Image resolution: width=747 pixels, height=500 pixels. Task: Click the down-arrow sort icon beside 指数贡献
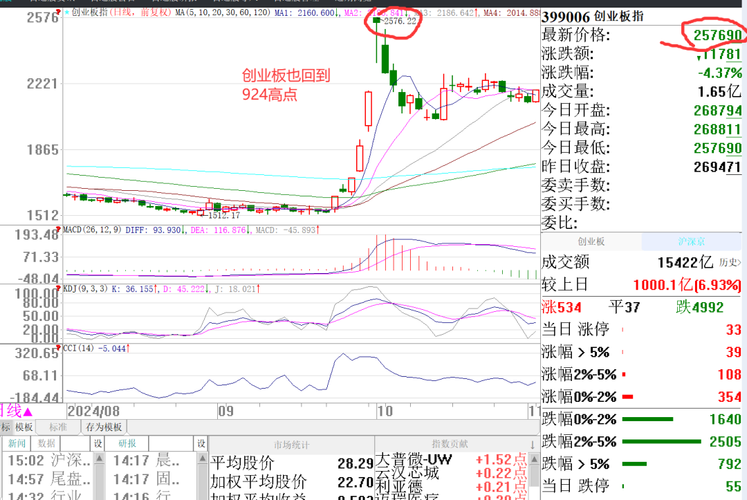533,445
